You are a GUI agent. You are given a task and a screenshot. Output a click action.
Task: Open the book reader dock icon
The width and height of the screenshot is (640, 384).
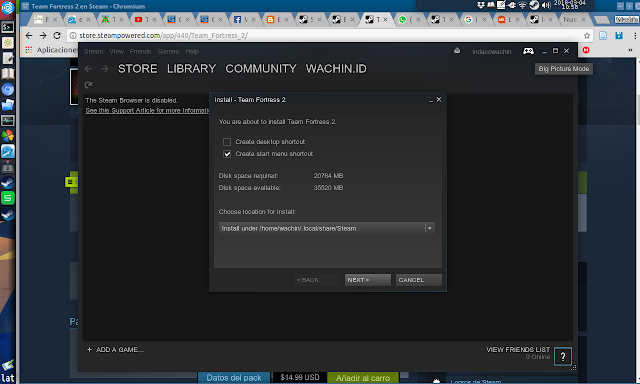pyautogui.click(x=7, y=74)
